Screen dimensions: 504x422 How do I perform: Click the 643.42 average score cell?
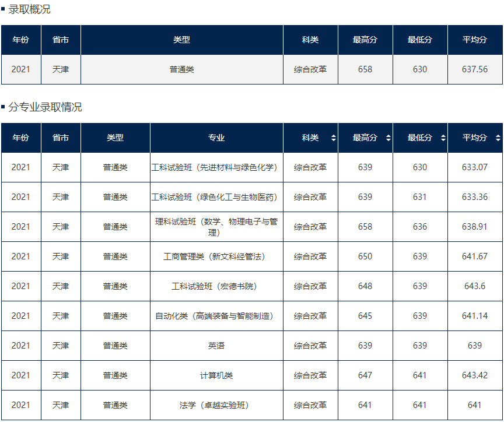(x=474, y=375)
